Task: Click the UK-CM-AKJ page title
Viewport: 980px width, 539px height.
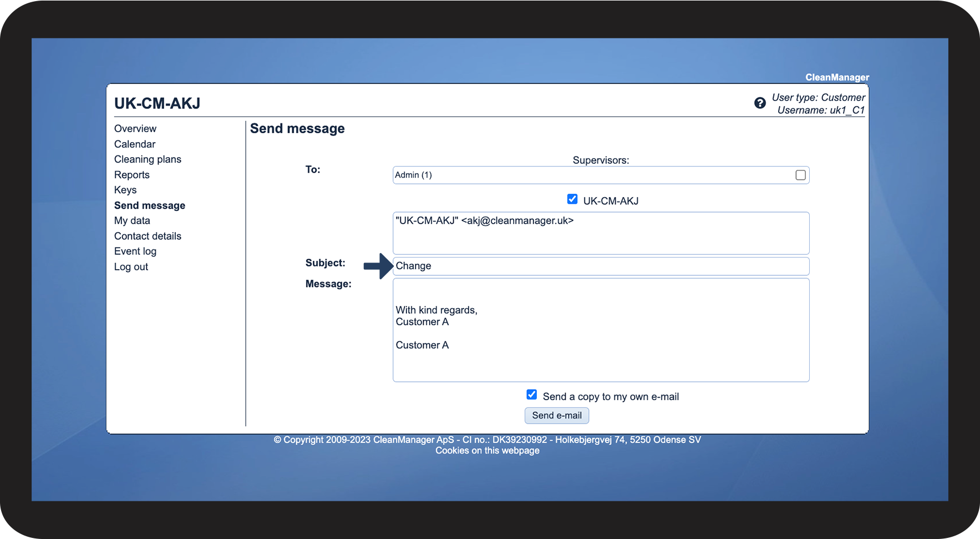Action: click(158, 104)
